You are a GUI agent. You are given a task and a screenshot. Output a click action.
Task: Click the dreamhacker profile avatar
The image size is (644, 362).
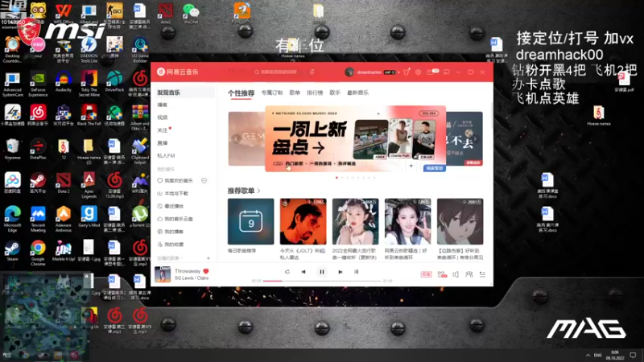349,72
